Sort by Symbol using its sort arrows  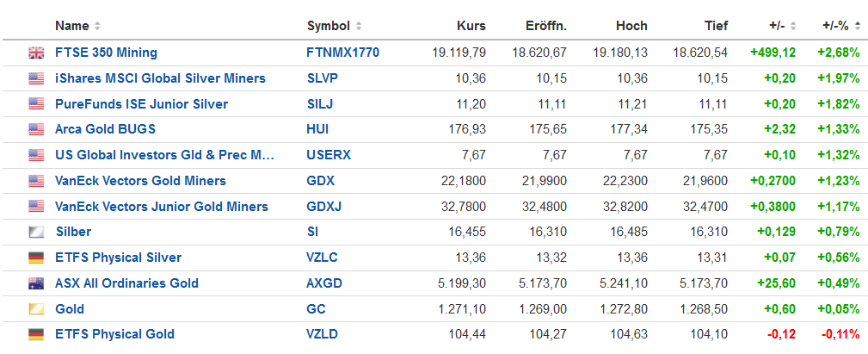coord(359,26)
